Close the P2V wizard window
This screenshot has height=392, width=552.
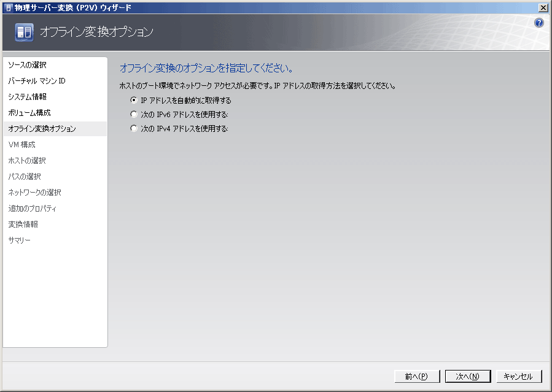pos(543,7)
